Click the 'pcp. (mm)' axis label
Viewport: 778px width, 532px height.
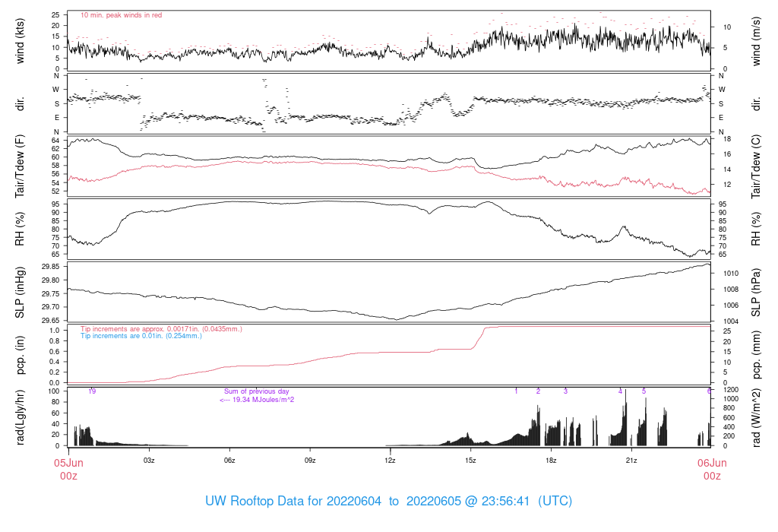(x=756, y=355)
